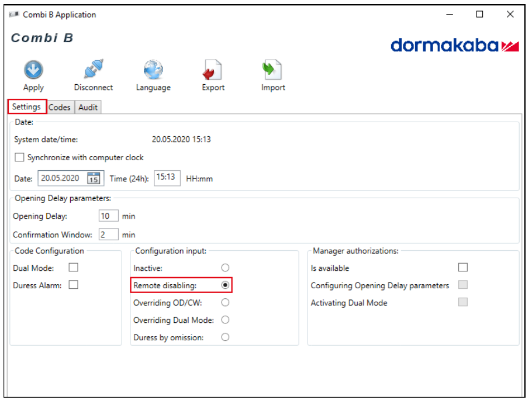This screenshot has height=400, width=532.
Task: Click the Import file icon
Action: coord(272,70)
